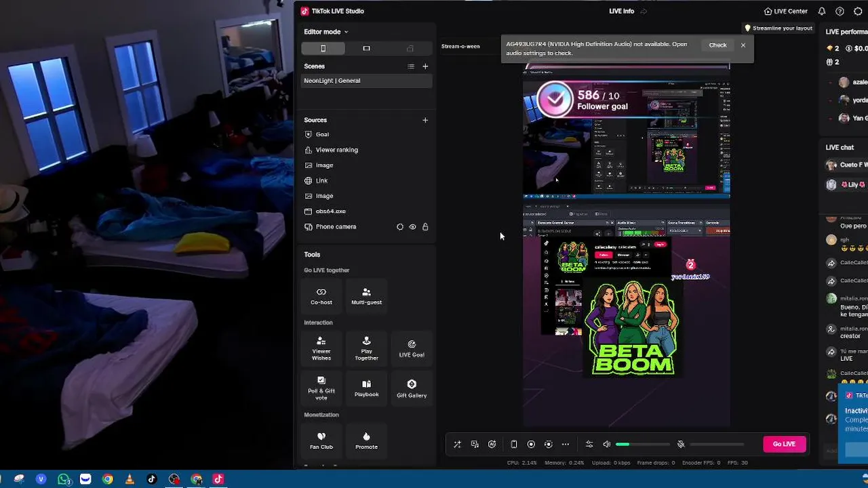Open the Editor mode dropdown
The height and width of the screenshot is (488, 868).
[325, 32]
